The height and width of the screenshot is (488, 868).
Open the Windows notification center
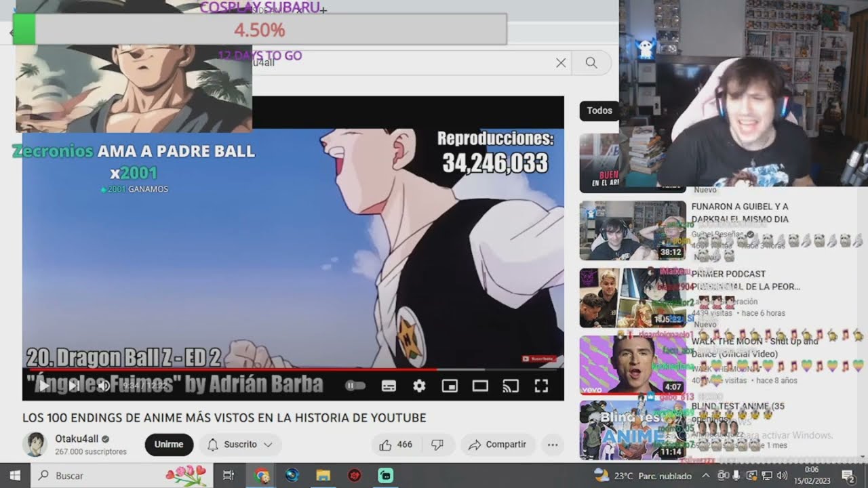(x=848, y=476)
